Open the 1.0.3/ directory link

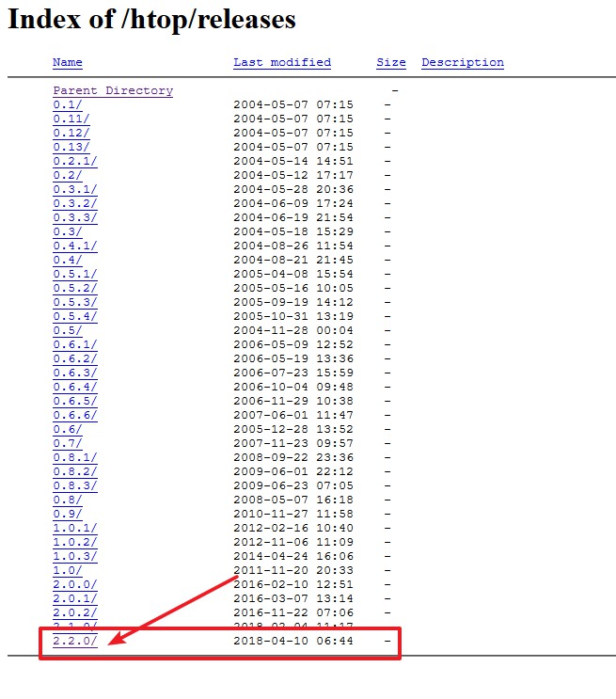click(x=74, y=556)
